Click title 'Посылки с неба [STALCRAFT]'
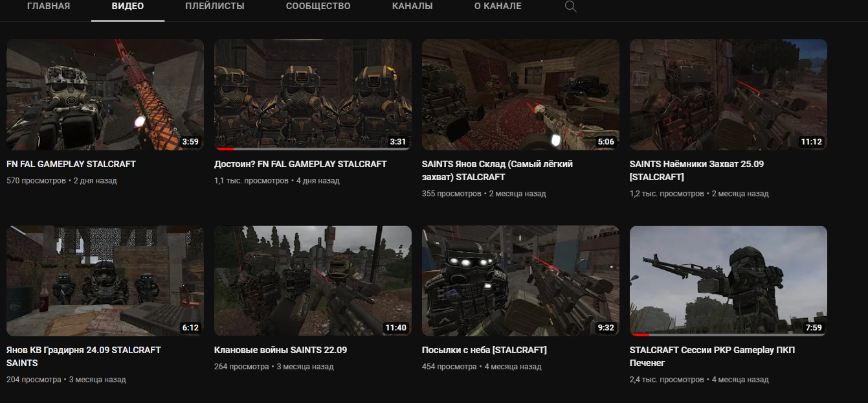 [484, 350]
